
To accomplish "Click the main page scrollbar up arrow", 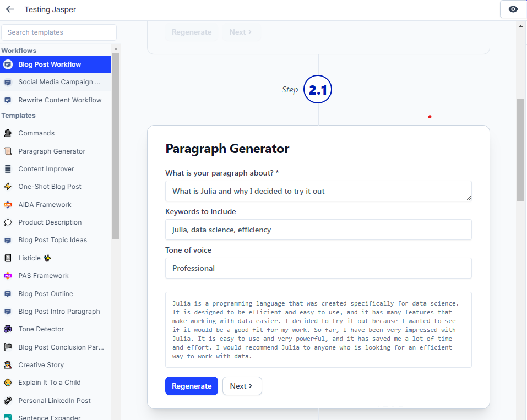I will tap(520, 26).
